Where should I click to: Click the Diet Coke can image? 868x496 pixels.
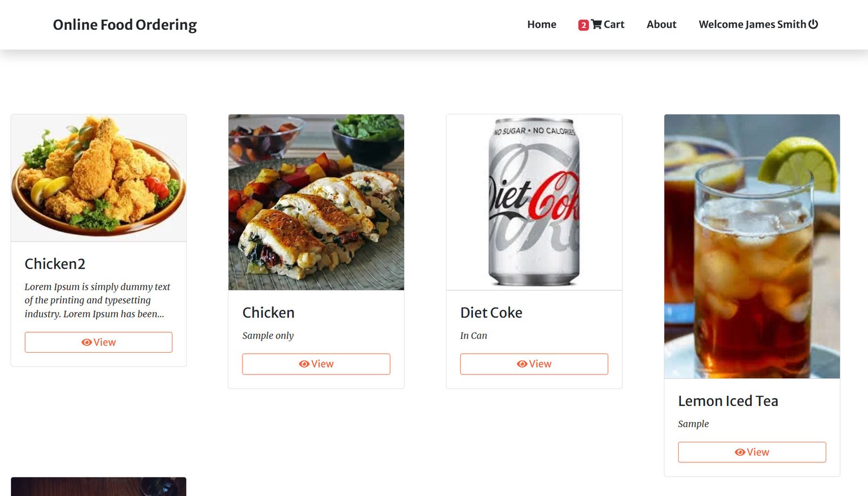pos(534,202)
